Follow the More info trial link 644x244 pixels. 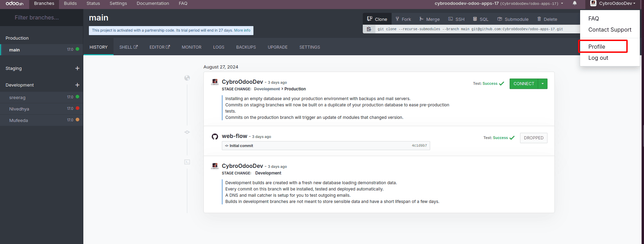point(242,30)
